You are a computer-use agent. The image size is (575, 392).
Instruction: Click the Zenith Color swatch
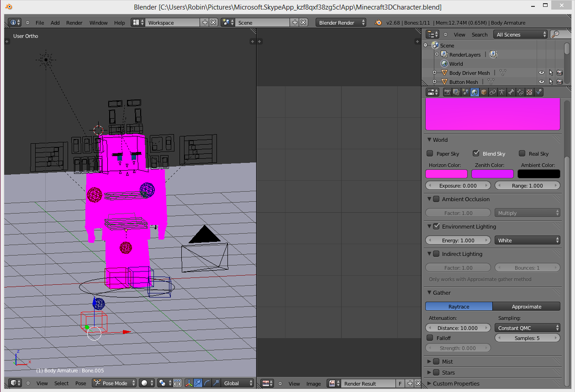(x=492, y=174)
